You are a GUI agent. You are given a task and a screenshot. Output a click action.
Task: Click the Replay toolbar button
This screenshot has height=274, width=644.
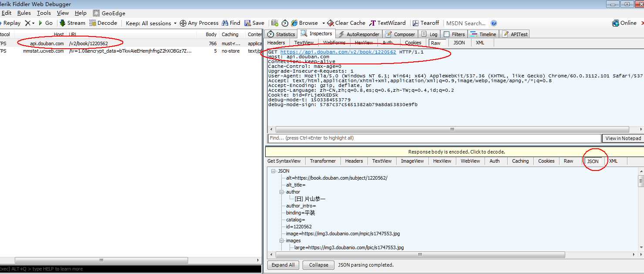(10, 23)
